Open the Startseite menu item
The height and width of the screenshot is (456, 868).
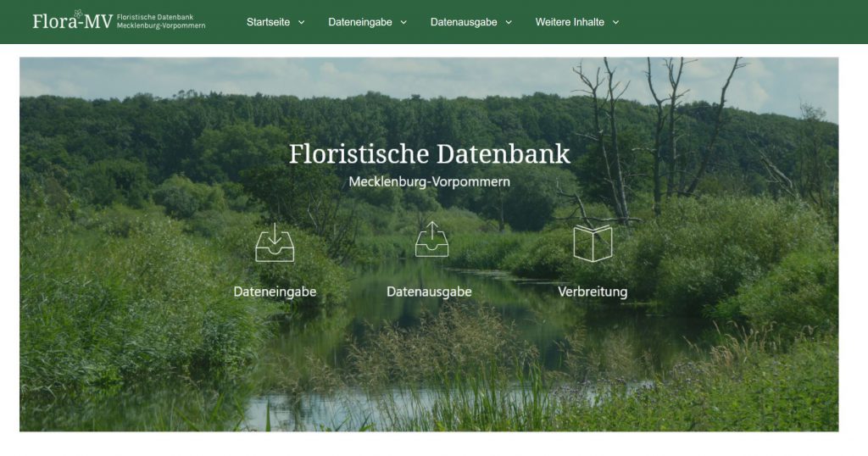(268, 22)
